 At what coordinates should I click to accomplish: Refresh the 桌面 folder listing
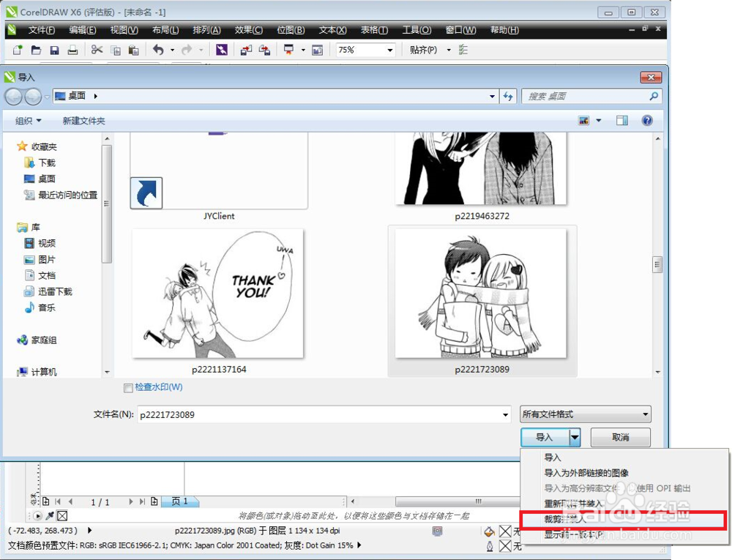coord(508,95)
